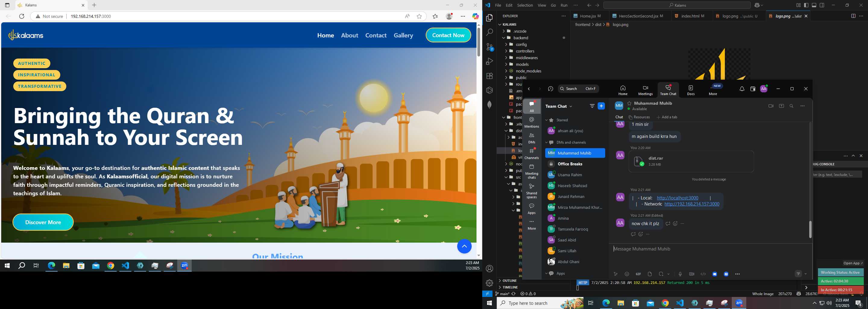The image size is (868, 309).
Task: Toggle Edge read aloud icon
Action: click(x=407, y=16)
